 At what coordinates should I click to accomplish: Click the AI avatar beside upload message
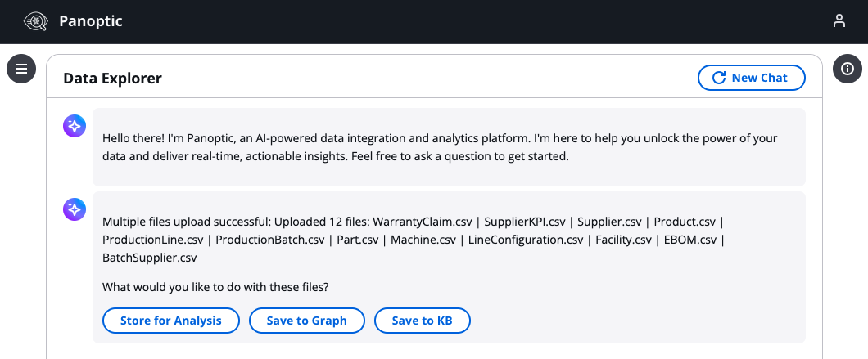[75, 210]
